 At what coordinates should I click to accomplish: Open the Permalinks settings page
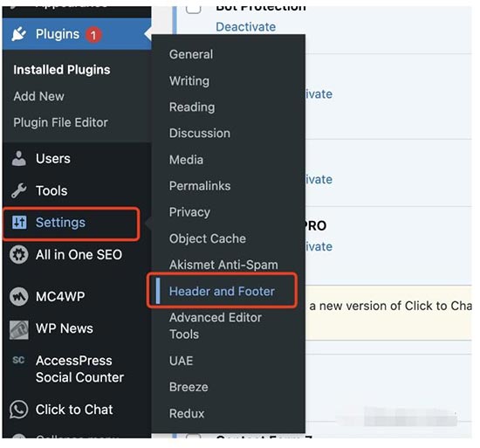coord(200,186)
